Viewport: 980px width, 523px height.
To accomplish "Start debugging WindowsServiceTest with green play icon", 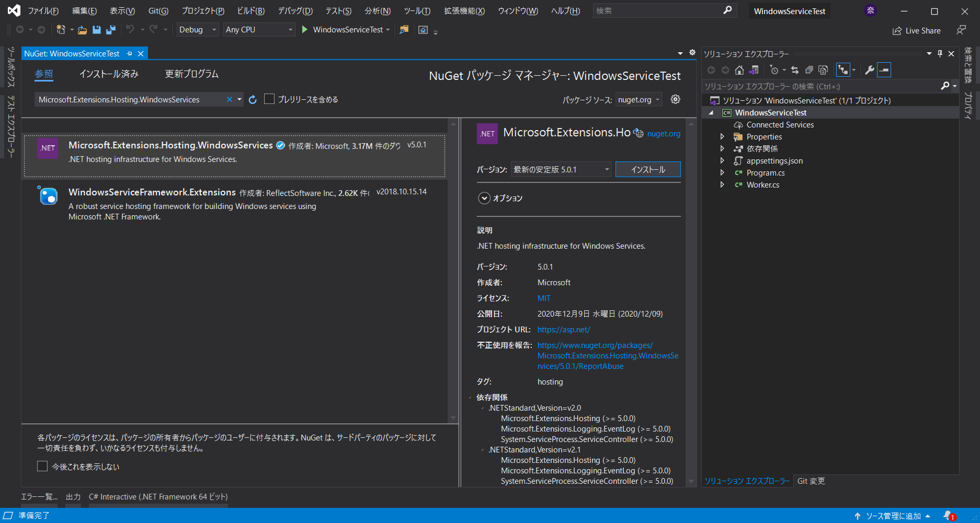I will tap(305, 30).
